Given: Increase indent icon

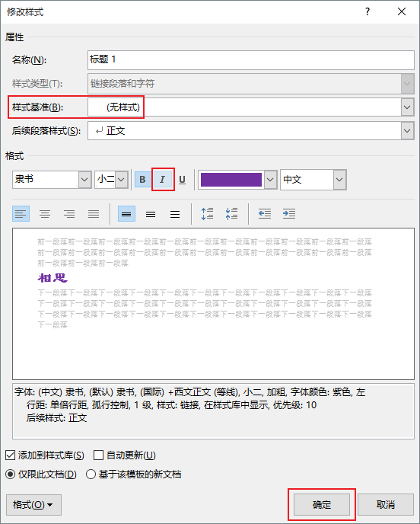Looking at the screenshot, I should (x=289, y=213).
